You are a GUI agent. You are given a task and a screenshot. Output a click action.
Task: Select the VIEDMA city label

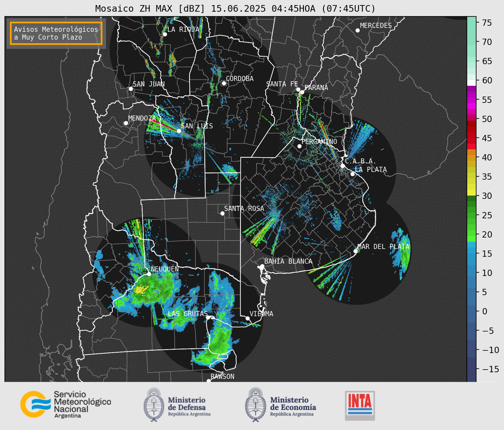pyautogui.click(x=261, y=314)
